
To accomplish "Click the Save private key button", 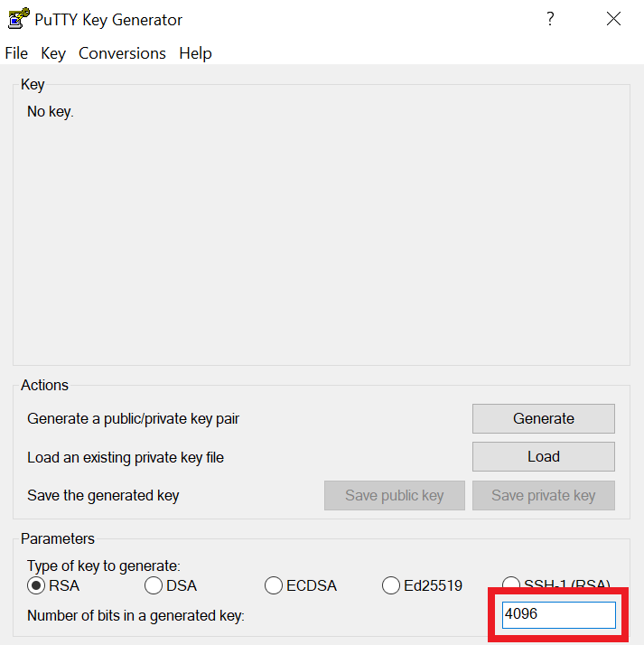I will [x=543, y=495].
